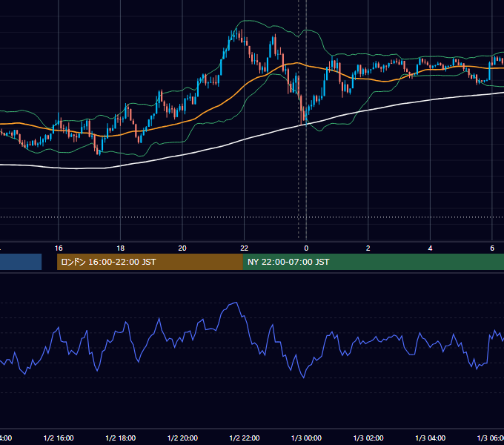The image size is (504, 445).
Task: Click the upper time axis label 22
Action: tap(245, 248)
